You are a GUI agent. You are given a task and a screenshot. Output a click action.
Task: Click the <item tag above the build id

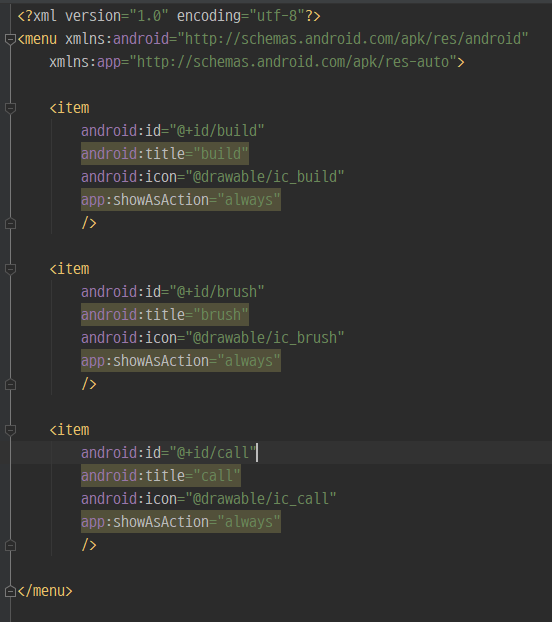tap(69, 108)
